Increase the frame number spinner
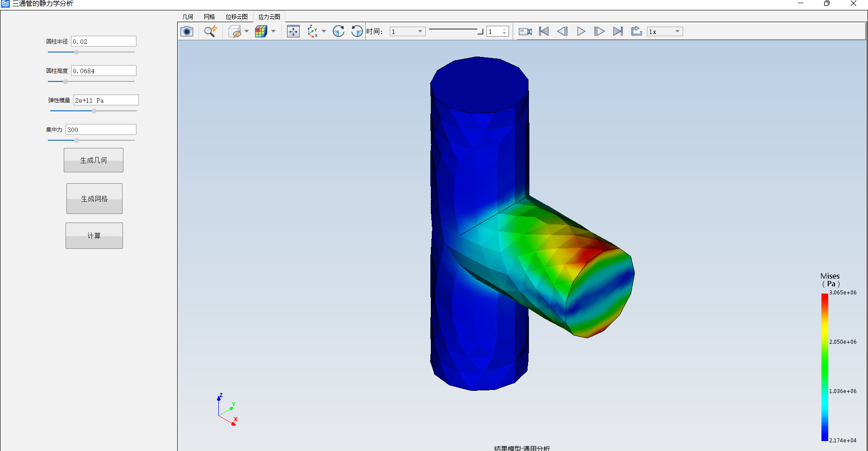 [x=505, y=29]
